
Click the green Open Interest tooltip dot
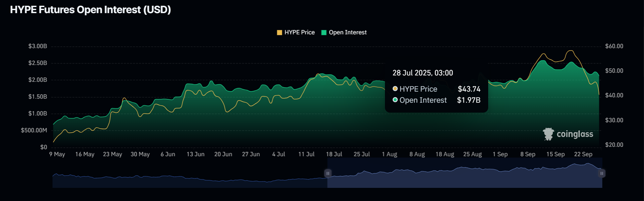click(x=395, y=100)
